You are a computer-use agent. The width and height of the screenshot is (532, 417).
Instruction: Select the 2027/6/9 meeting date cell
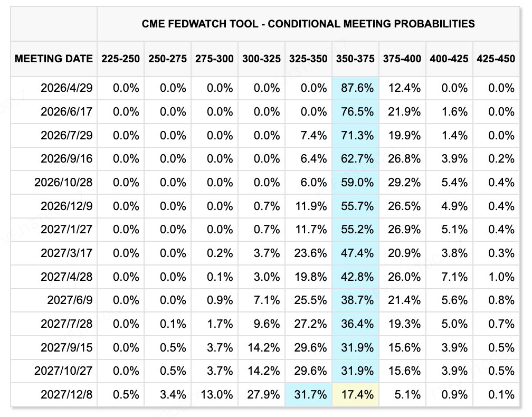click(x=69, y=300)
